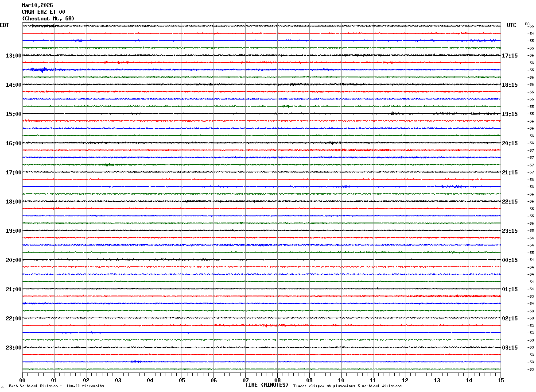Viewport: 536px width, 392px height.
Task: Click the TIME (MINUTES) axis title
Action: (267, 385)
